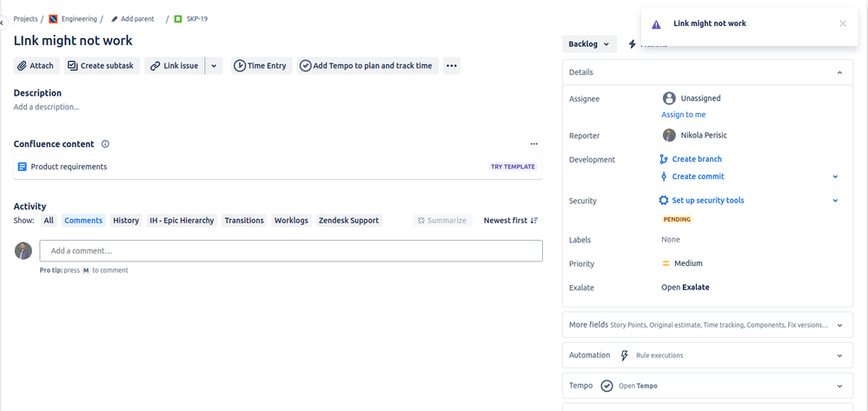Viewport: 868px width, 411px height.
Task: Click the Unassigned person avatar icon
Action: click(x=669, y=98)
